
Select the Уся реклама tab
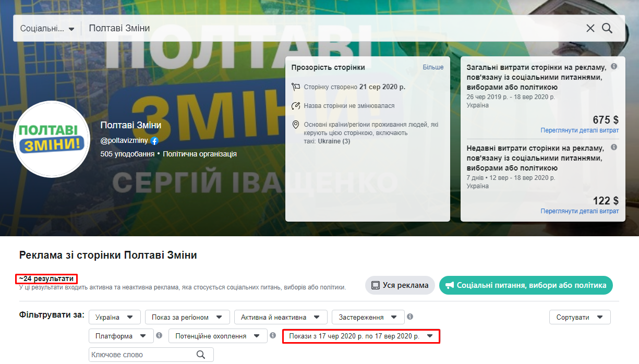point(400,285)
